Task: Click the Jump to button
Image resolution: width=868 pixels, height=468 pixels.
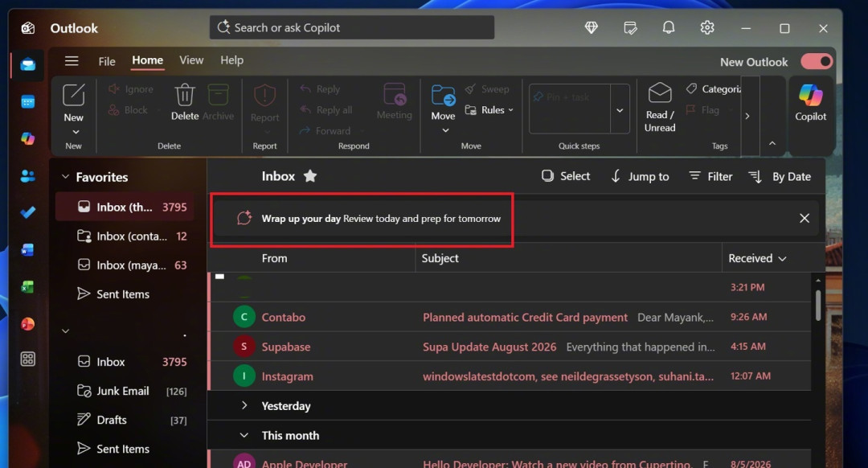Action: tap(640, 176)
